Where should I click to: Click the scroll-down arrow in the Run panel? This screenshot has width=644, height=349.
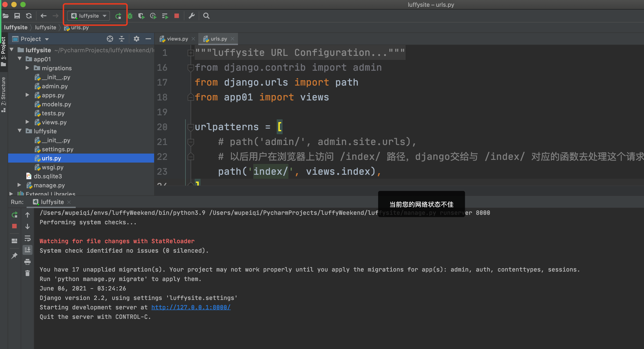27,227
